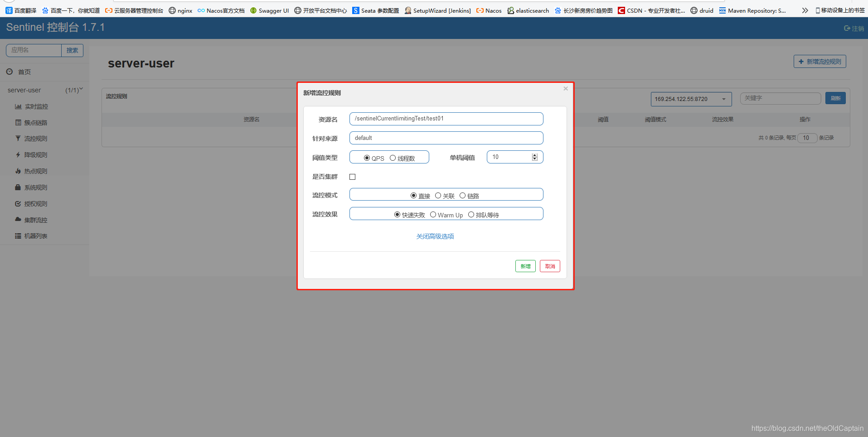868x437 pixels.
Task: Click the Sentinel 控制台 1.7.1 title
Action: [x=55, y=28]
